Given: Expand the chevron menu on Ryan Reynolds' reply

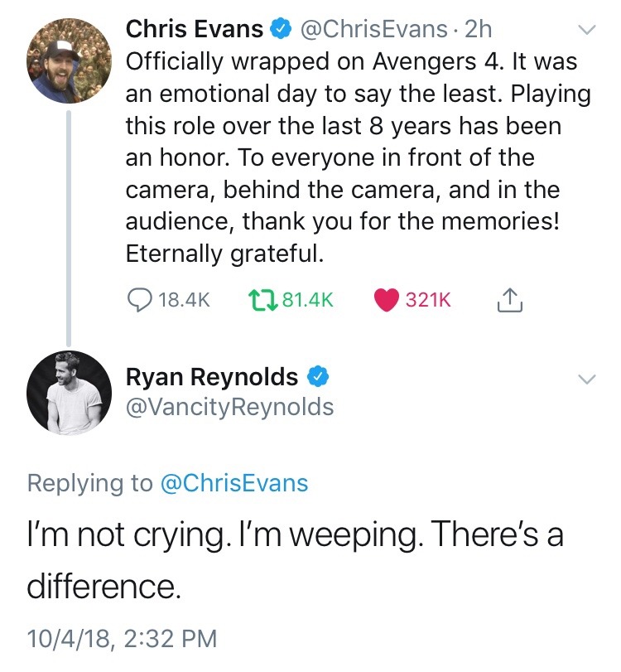Looking at the screenshot, I should [x=586, y=379].
